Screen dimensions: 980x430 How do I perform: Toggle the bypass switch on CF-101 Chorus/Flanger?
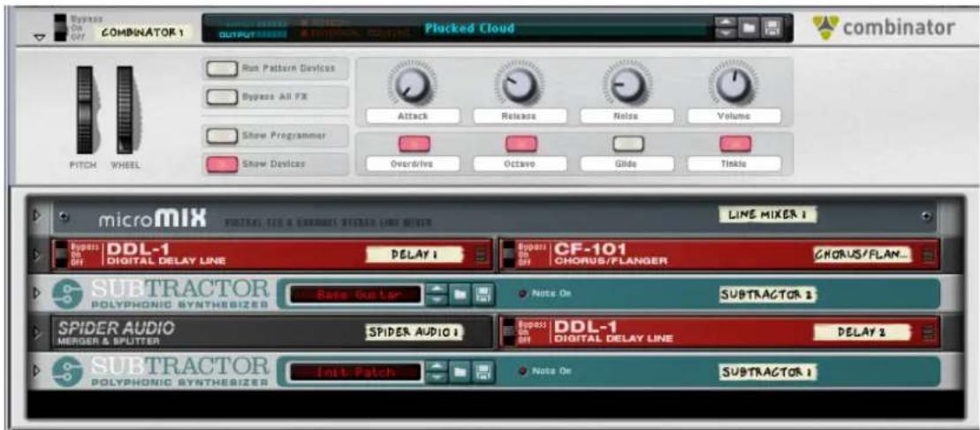click(509, 254)
